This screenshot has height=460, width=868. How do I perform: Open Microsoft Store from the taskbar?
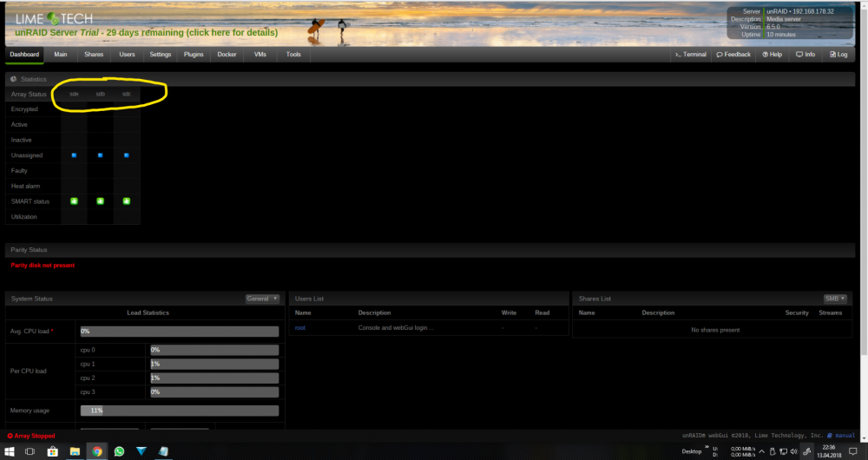point(53,451)
